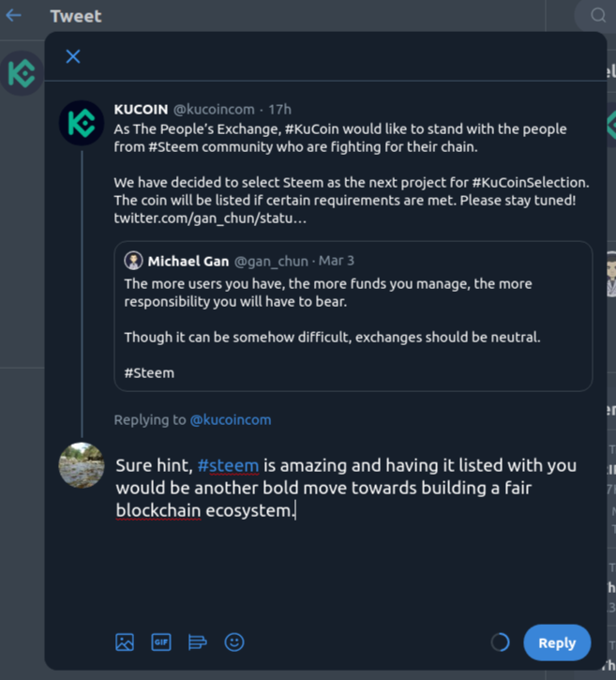
Task: Open the twitter.com/gan_chun status link
Action: pyautogui.click(x=210, y=219)
